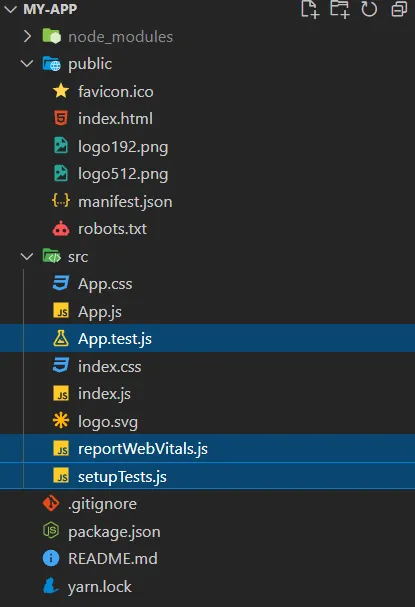Image resolution: width=415 pixels, height=607 pixels.
Task: Click the CSS icon beside App.css
Action: click(61, 283)
